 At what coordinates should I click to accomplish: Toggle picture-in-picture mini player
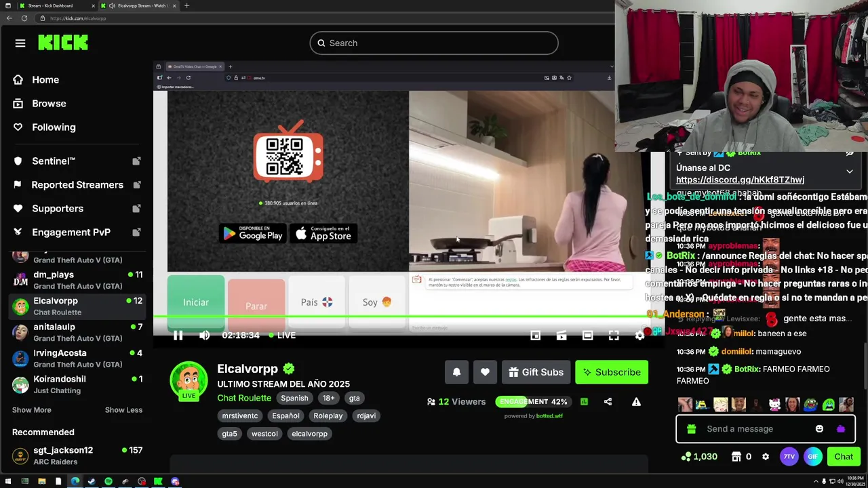point(535,335)
